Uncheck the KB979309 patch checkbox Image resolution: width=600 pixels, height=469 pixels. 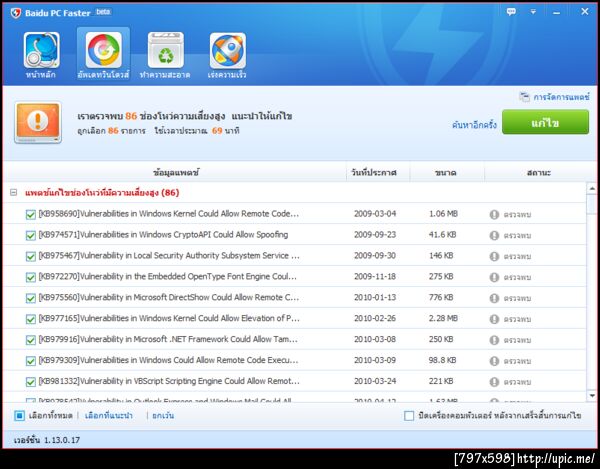pos(31,361)
